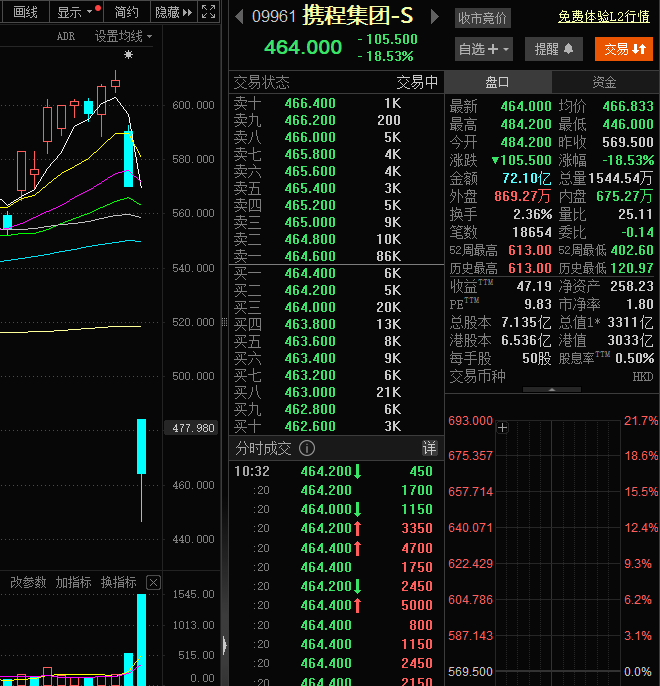Open the 免费体验L2行情 link
Viewport: 660px width, 686px height.
[x=604, y=17]
